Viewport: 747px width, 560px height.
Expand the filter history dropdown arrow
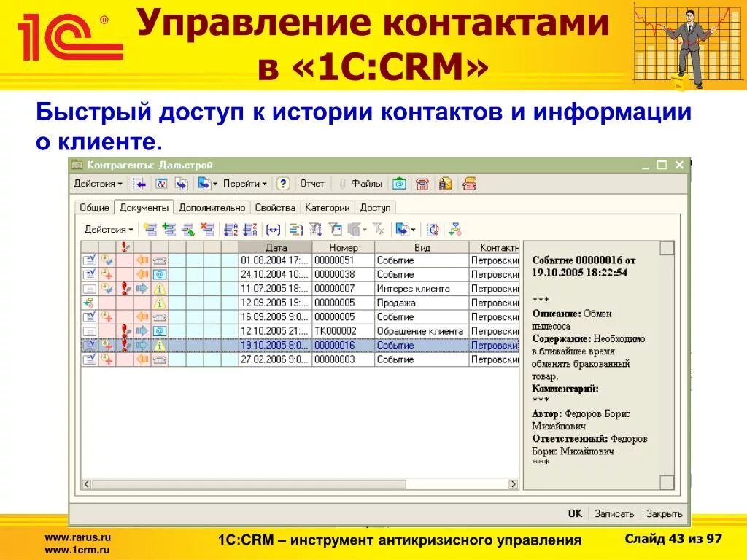tap(365, 230)
